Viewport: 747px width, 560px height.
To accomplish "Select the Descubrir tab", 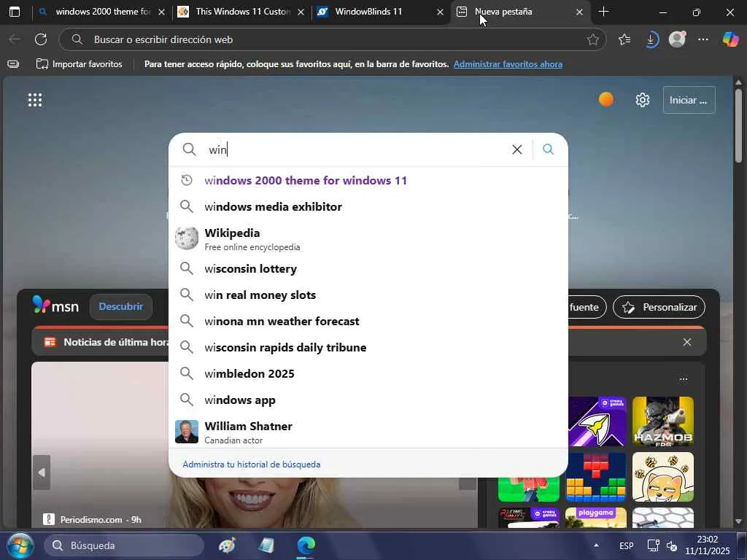I will coord(120,307).
